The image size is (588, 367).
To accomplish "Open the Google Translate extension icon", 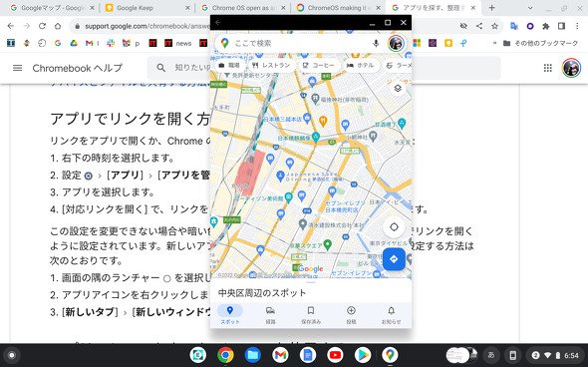I will coord(514,26).
